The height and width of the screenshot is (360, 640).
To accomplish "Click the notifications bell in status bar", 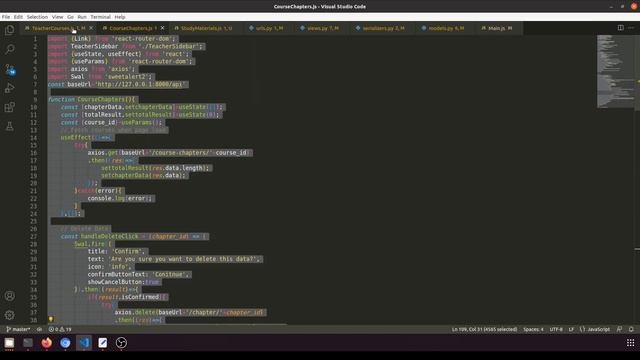I will click(631, 329).
